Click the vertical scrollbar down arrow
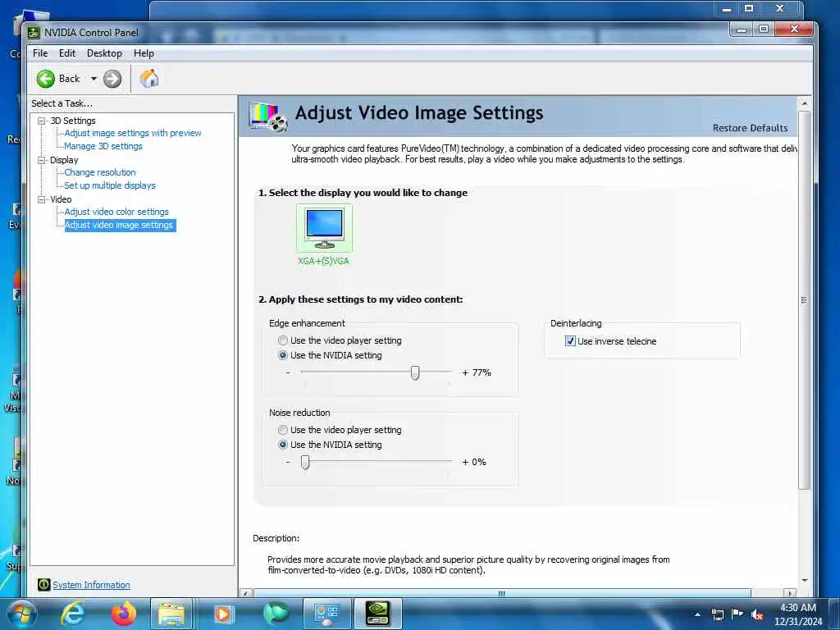Screen dimensions: 840x630 coord(804,580)
